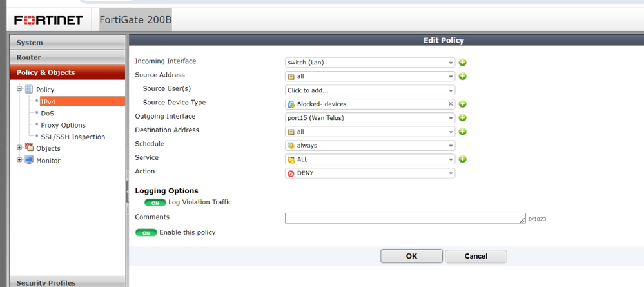
Task: Click the Fortinet logo
Action: 48,20
